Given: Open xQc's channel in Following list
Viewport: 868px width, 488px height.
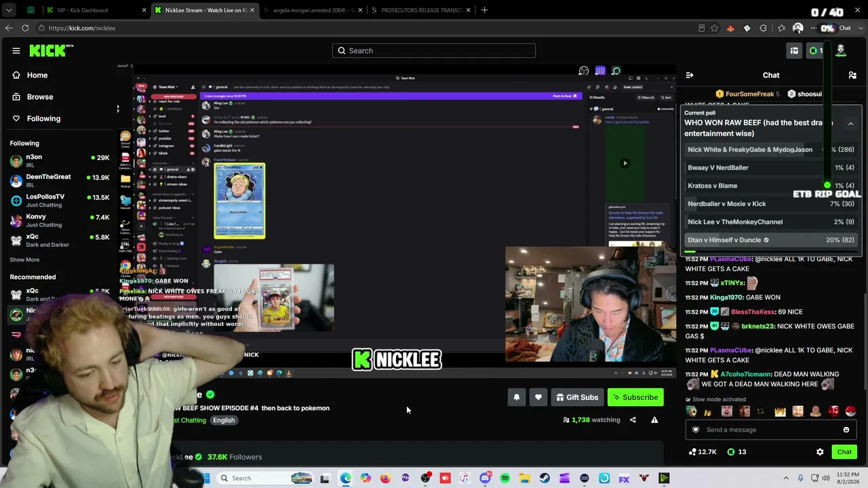Looking at the screenshot, I should click(x=60, y=240).
